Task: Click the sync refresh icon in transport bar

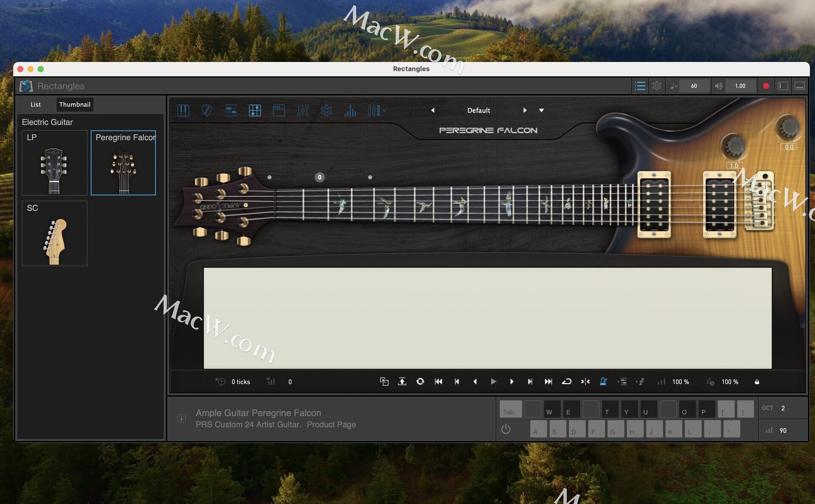Action: (420, 382)
